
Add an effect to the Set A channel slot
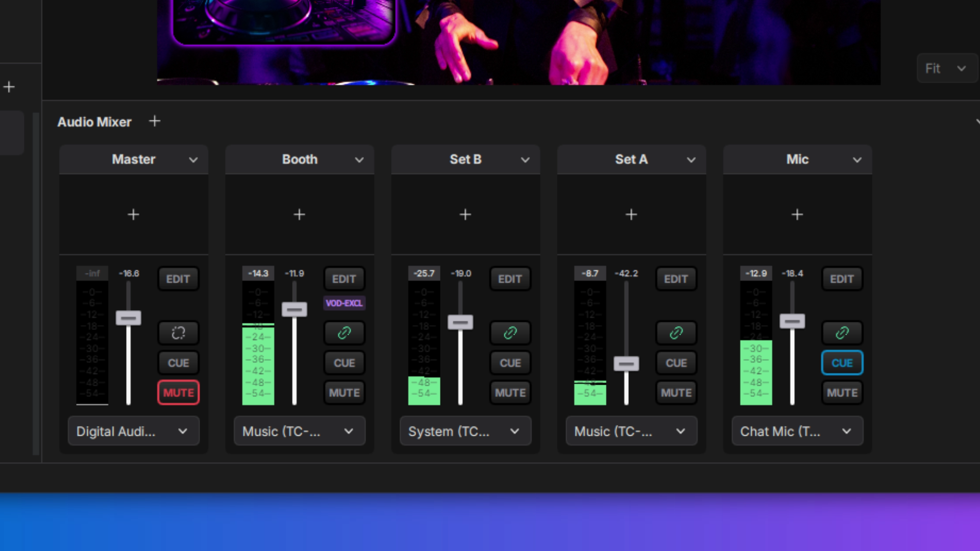click(631, 215)
